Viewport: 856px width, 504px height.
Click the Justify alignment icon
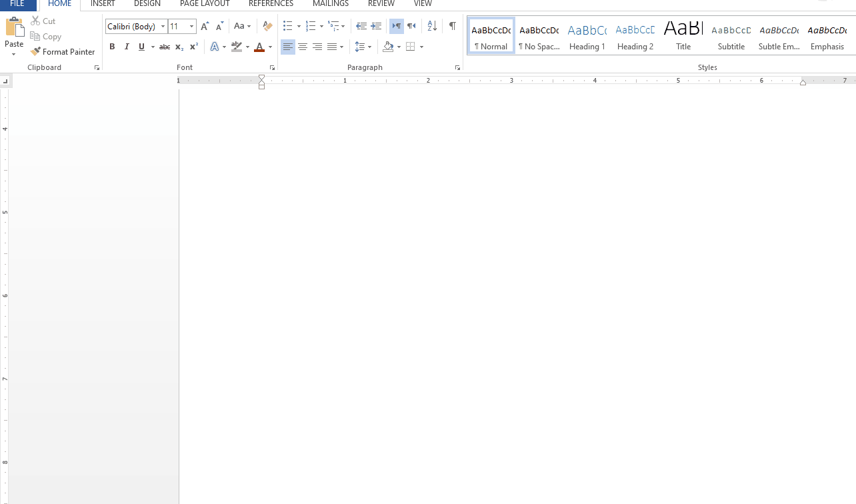click(332, 47)
